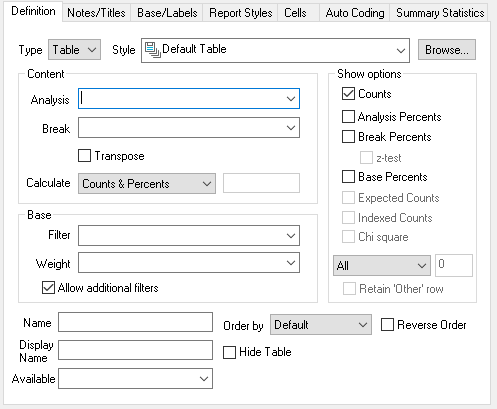
Task: Expand the Available combo box
Action: click(x=135, y=379)
